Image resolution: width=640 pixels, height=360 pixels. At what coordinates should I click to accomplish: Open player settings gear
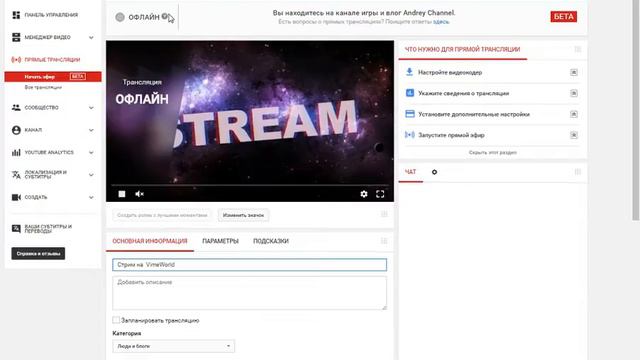click(364, 194)
